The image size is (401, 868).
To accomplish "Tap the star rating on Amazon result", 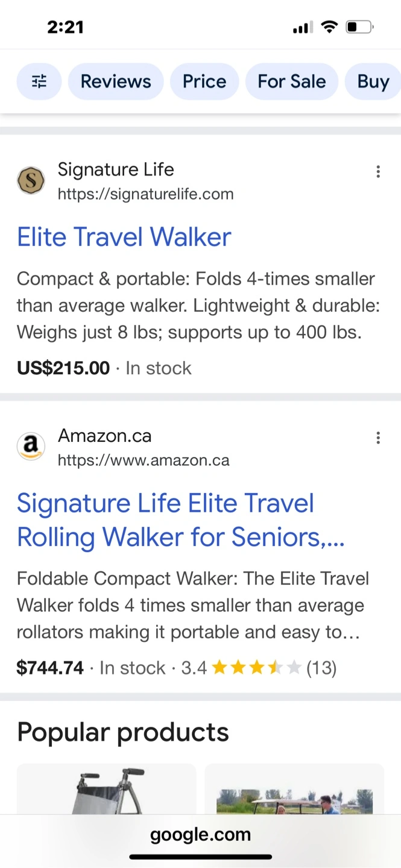I will pos(256,667).
